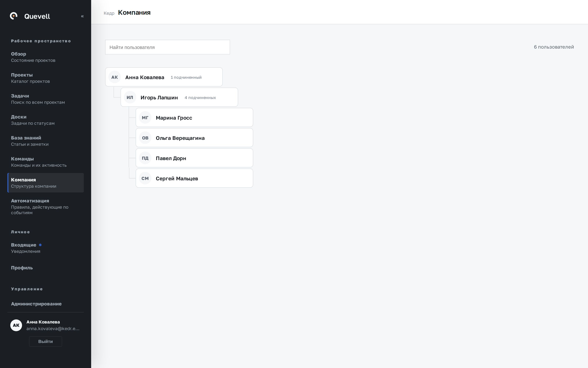Screen dimensions: 588x368
Task: Select the Игорь Лапшин name in tree
Action: point(159,98)
